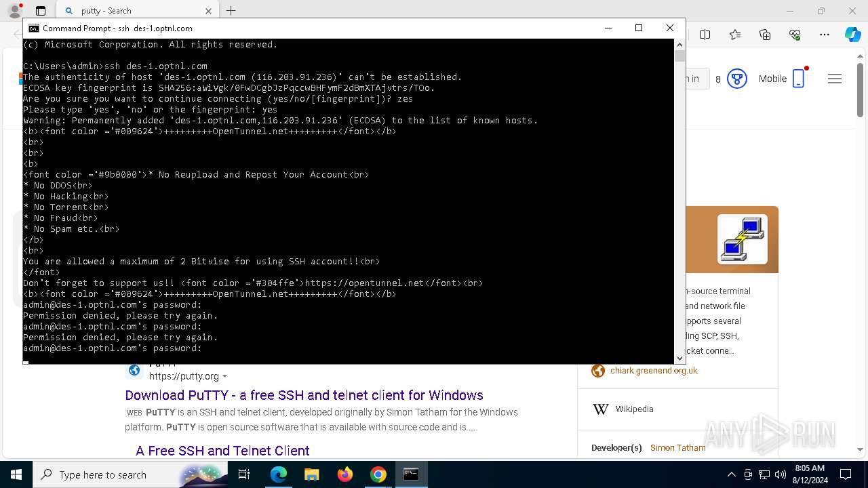Open the network tray icon
868x488 pixels.
[764, 474]
